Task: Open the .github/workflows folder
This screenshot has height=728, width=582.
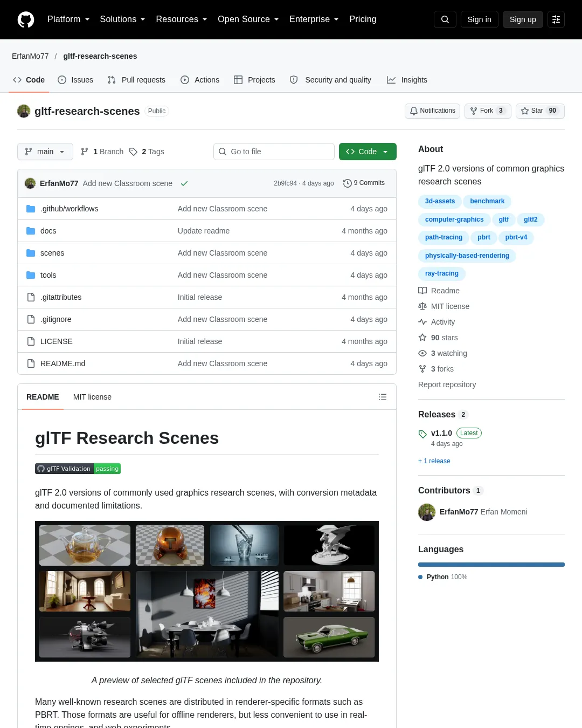Action: point(69,209)
